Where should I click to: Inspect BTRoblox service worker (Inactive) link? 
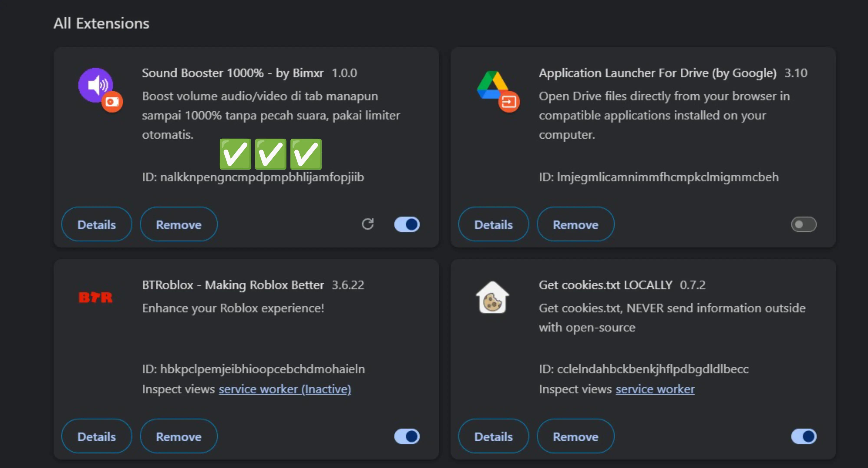point(285,389)
